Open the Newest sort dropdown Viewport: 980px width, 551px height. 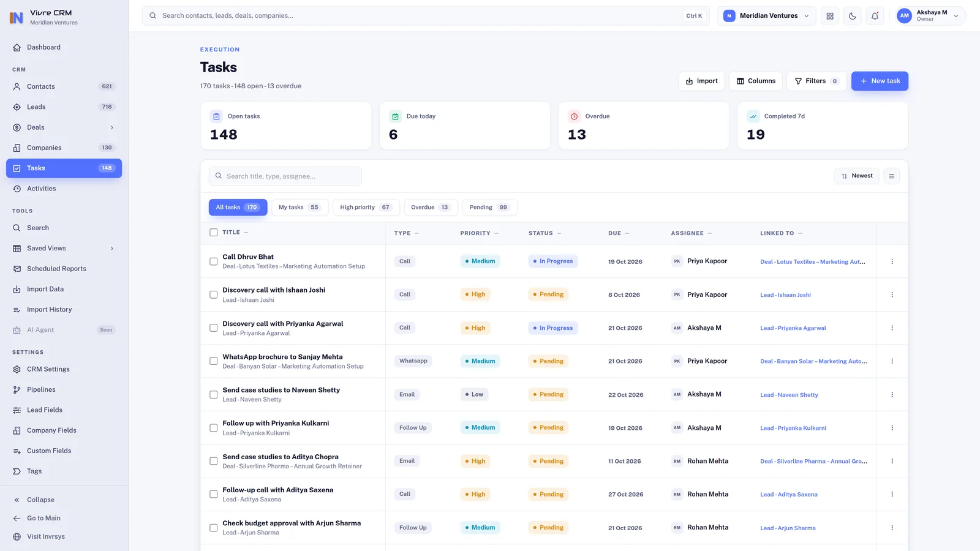(x=857, y=176)
